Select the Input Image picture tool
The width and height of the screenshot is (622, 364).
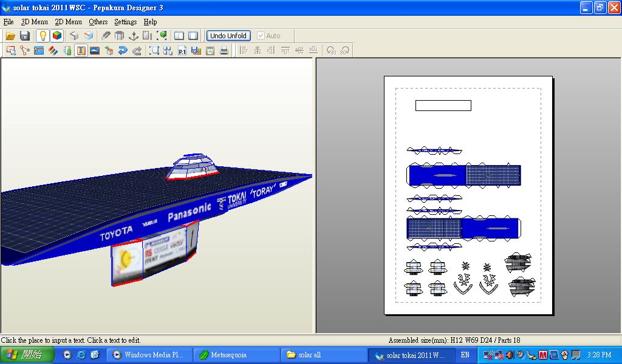coord(95,51)
